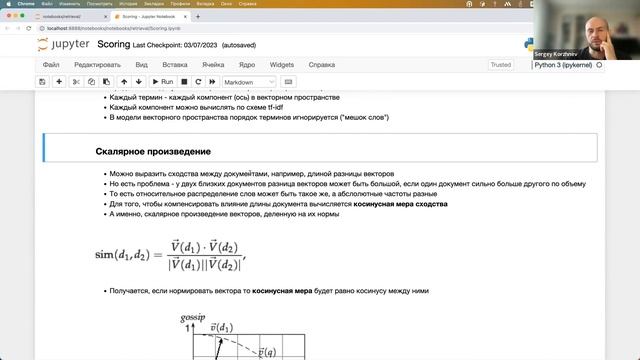Save notebook with the floppy disk icon
This screenshot has width=640, height=360.
pyautogui.click(x=42, y=82)
